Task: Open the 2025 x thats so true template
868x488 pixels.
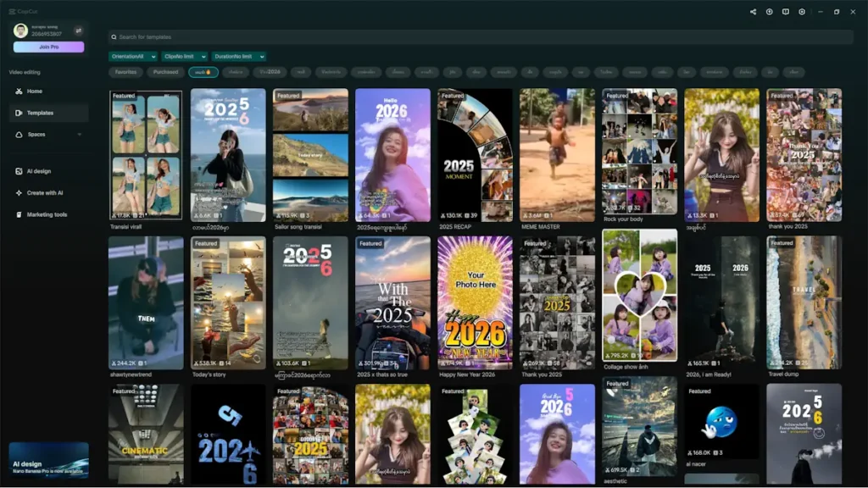Action: click(392, 302)
